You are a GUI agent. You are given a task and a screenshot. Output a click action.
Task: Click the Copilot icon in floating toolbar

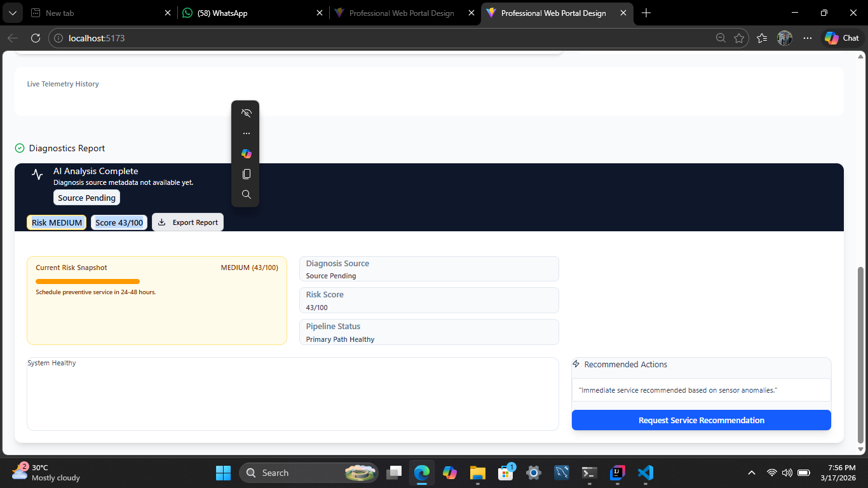click(x=247, y=154)
